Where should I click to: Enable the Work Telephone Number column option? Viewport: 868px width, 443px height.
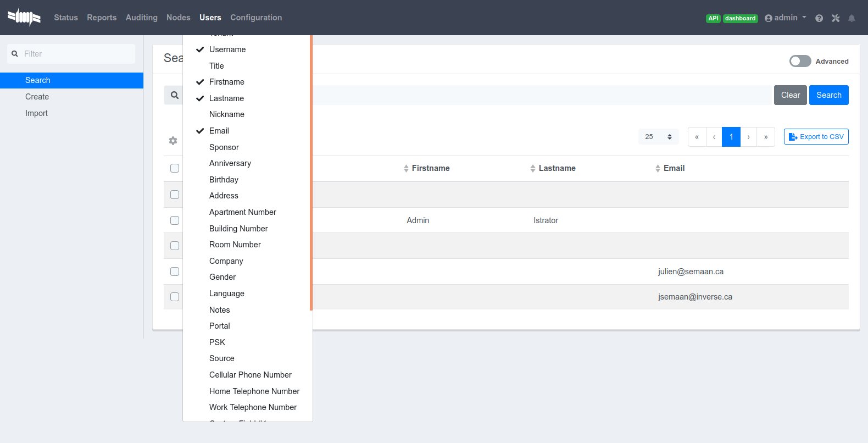coord(247,407)
